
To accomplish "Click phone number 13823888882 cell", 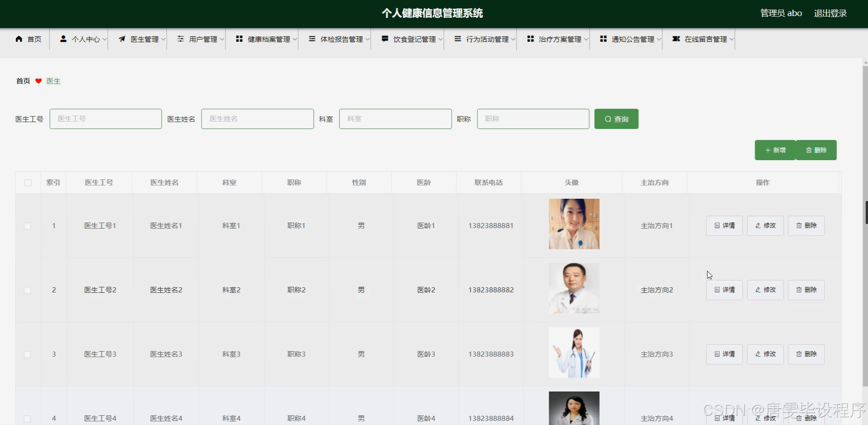I will coord(491,290).
